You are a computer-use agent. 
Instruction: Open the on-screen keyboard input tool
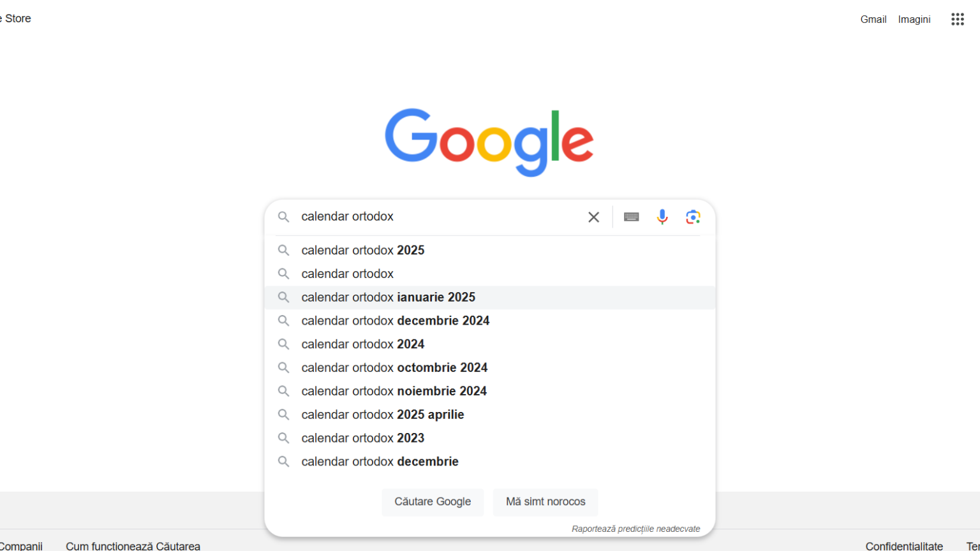(x=631, y=217)
